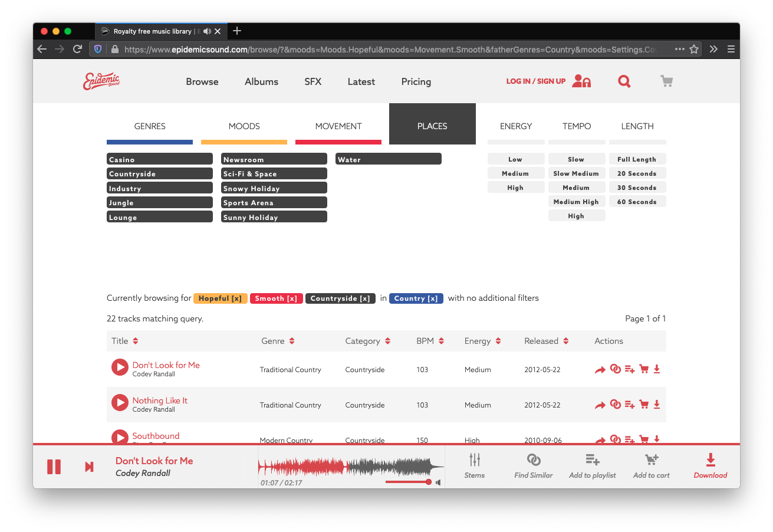Open the MOODS filter tab

click(x=244, y=126)
